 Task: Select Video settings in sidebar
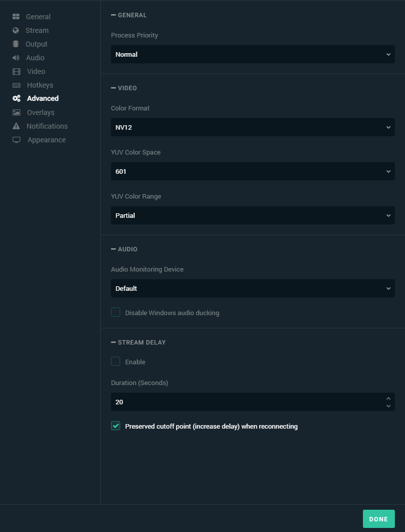[36, 71]
